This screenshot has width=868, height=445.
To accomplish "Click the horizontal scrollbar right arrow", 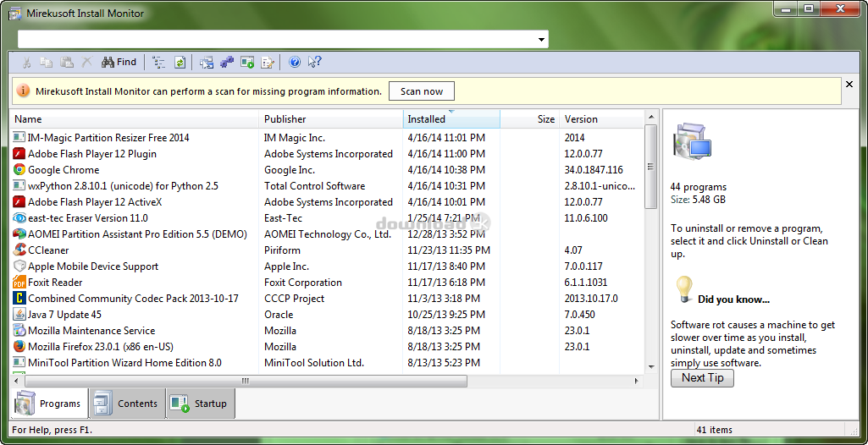I will point(637,381).
